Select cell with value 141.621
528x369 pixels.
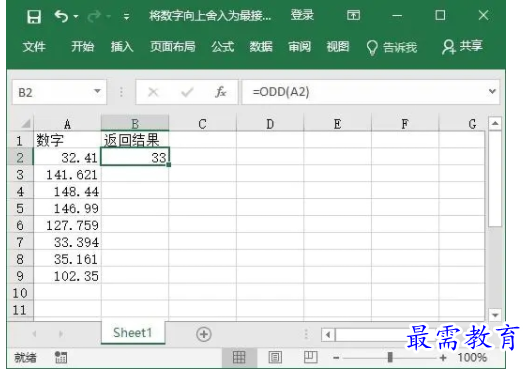coord(67,174)
